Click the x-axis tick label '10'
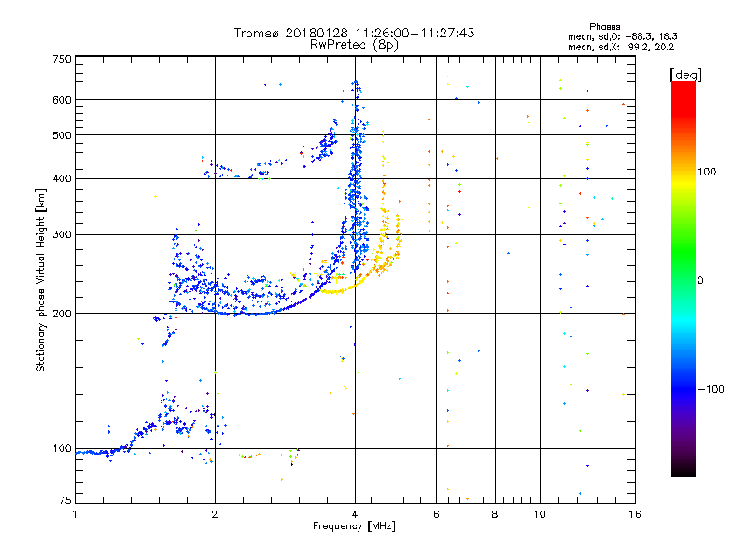Viewport: 747px width, 560px height. coord(540,514)
